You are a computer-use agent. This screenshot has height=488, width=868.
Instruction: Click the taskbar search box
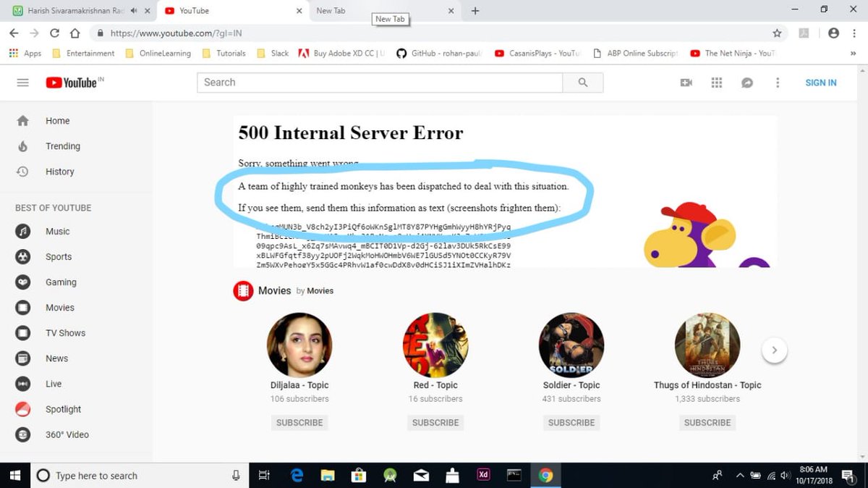coord(140,476)
